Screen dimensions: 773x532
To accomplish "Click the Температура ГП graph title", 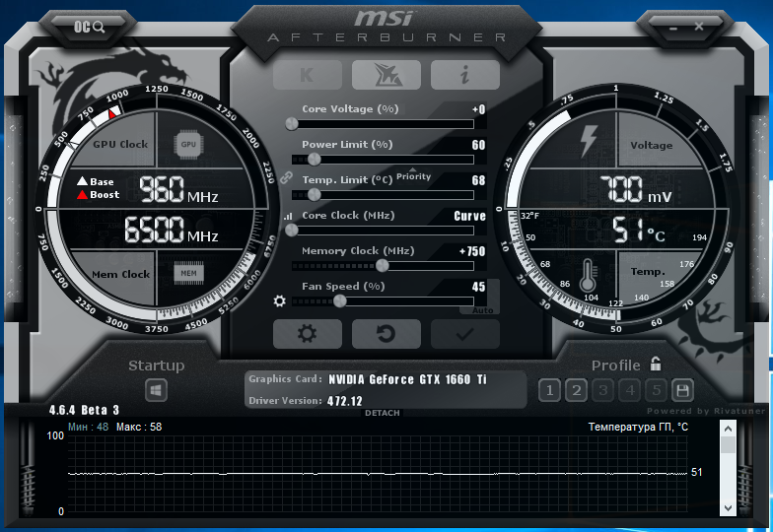I will (638, 427).
